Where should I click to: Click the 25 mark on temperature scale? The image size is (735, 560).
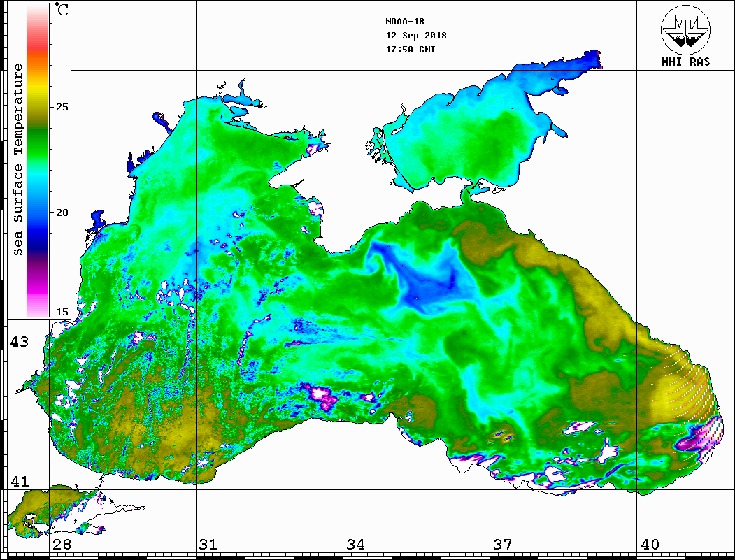(62, 107)
